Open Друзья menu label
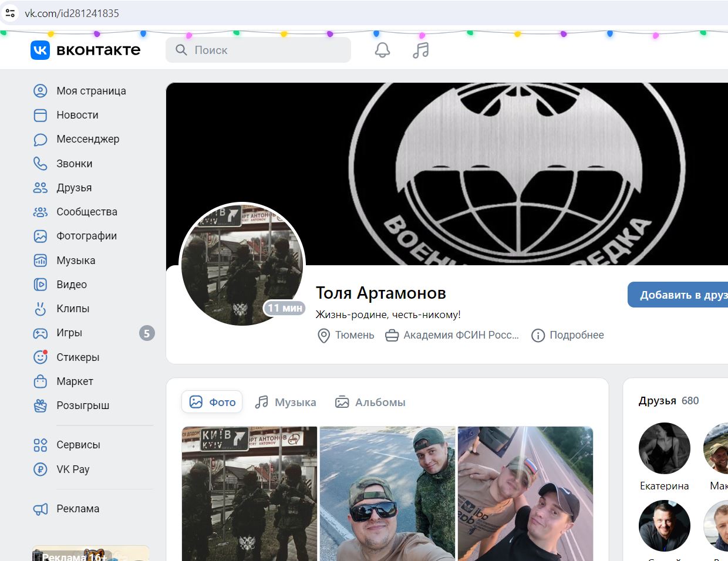This screenshot has height=561, width=728. pos(74,188)
